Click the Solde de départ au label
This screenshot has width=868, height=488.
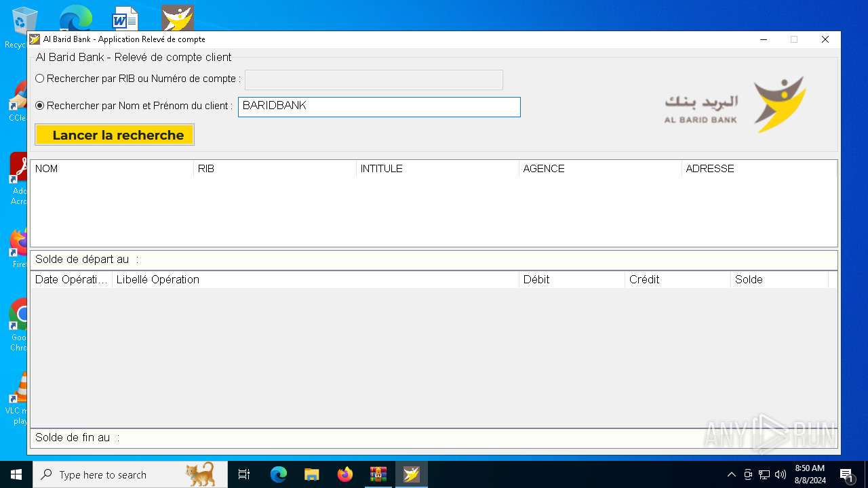(x=87, y=260)
